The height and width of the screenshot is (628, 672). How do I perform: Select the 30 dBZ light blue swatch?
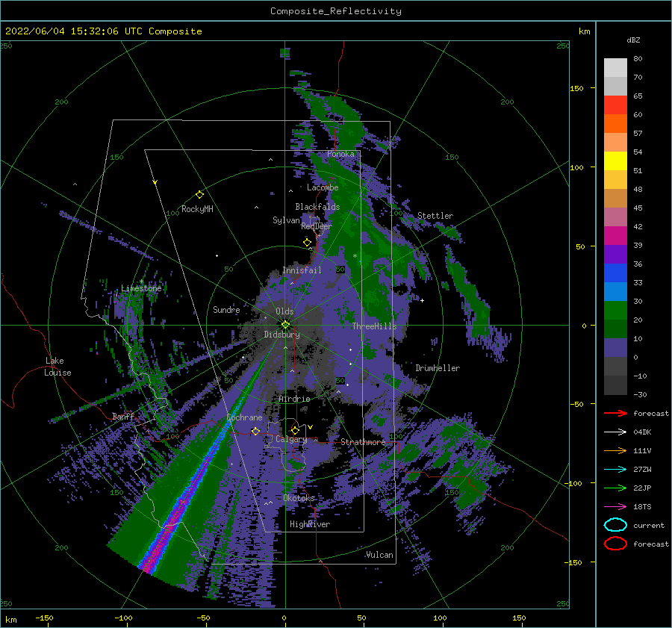[x=615, y=291]
